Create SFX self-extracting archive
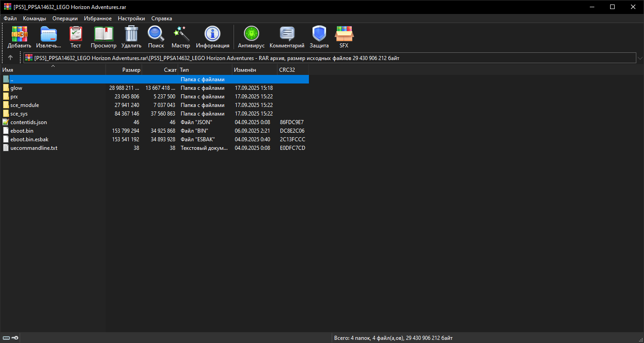This screenshot has width=644, height=343. tap(344, 34)
